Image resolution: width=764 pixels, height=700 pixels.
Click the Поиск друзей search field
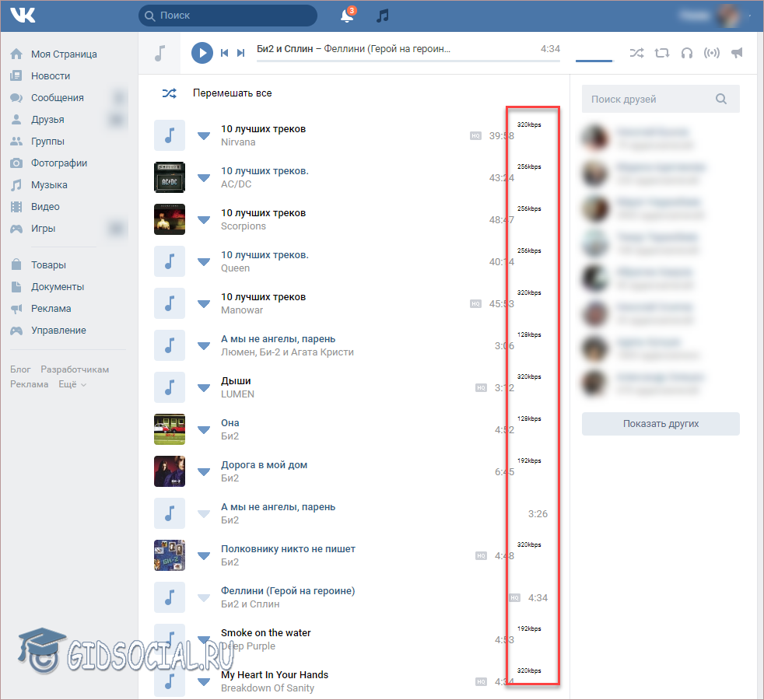(650, 99)
